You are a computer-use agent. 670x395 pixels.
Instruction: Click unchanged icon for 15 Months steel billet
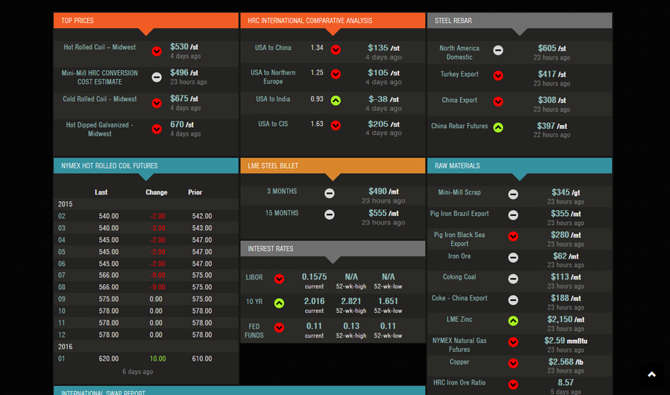coord(329,214)
